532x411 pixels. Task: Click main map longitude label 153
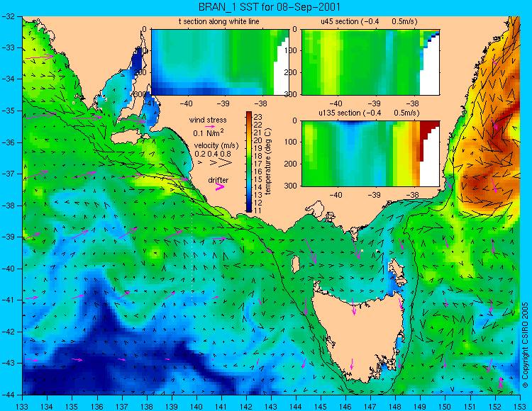click(520, 407)
